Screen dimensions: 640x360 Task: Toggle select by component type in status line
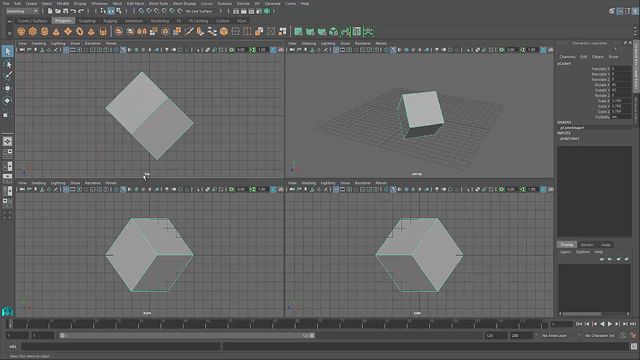click(x=119, y=11)
